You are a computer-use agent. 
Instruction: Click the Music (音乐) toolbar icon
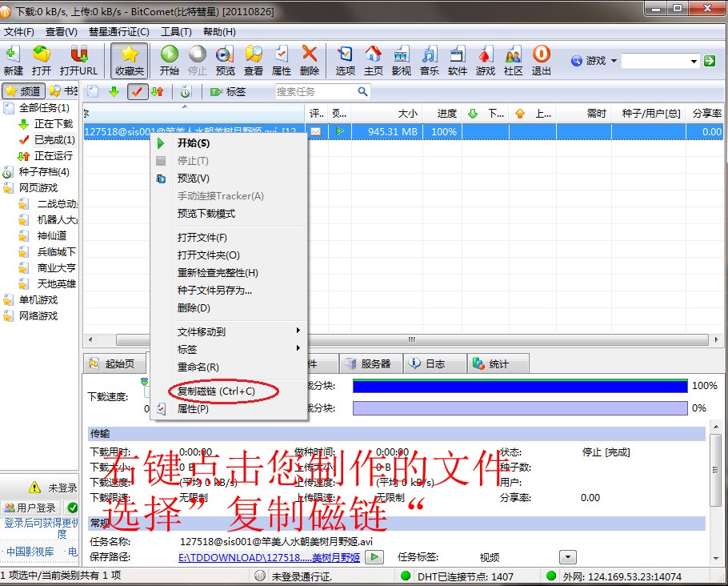pos(430,60)
